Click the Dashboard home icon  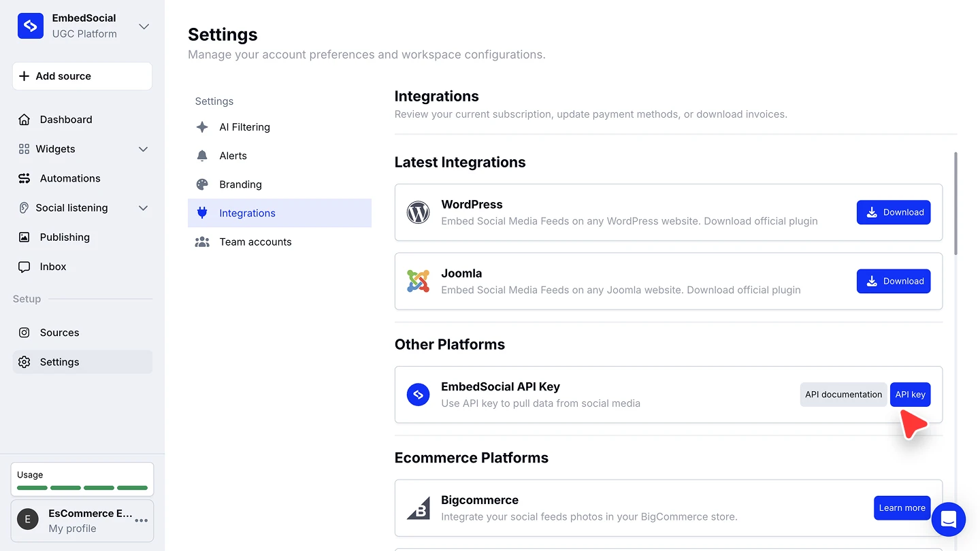click(x=24, y=120)
